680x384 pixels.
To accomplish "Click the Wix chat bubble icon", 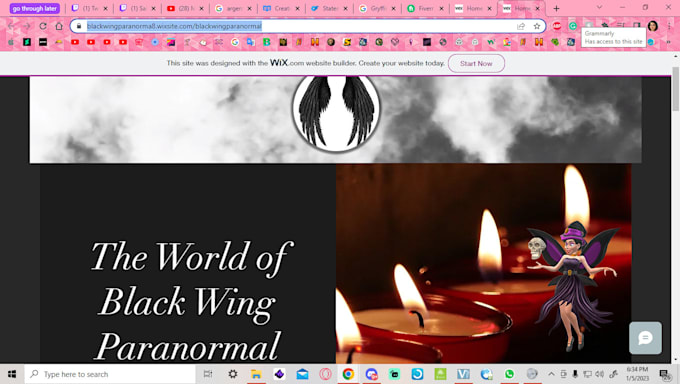I will click(x=645, y=338).
